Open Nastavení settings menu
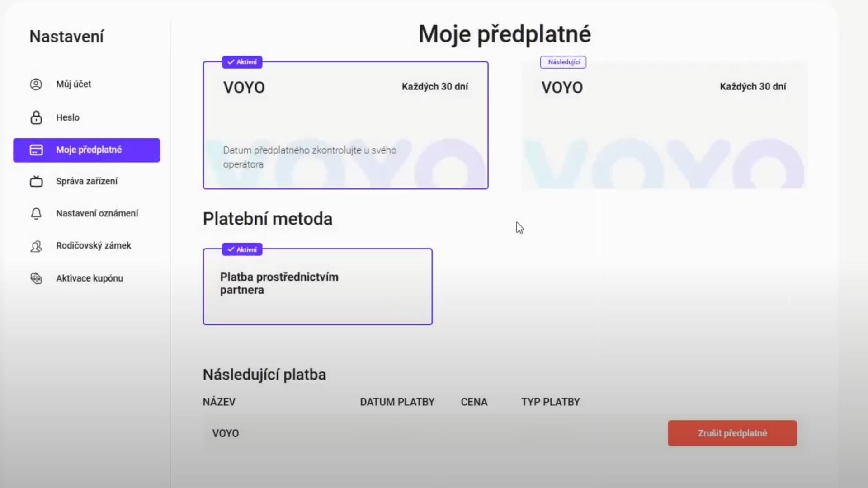Screen dimensions: 868x488 click(x=67, y=36)
